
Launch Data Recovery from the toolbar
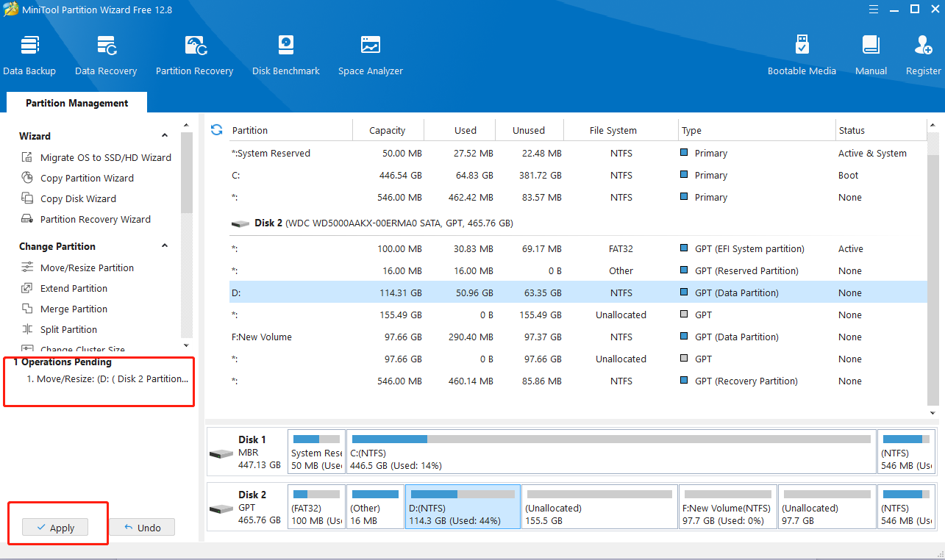click(x=106, y=55)
